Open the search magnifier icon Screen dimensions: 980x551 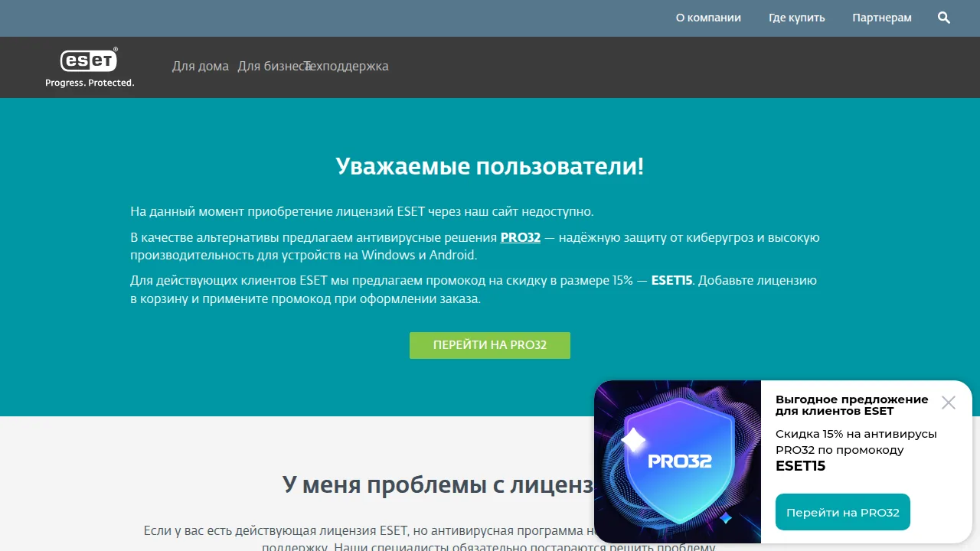pos(944,18)
